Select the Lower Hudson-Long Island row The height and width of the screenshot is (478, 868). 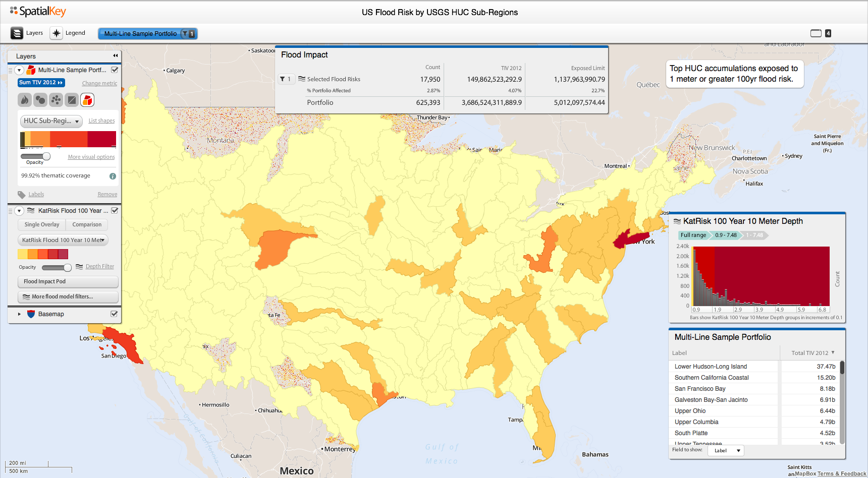tap(754, 367)
